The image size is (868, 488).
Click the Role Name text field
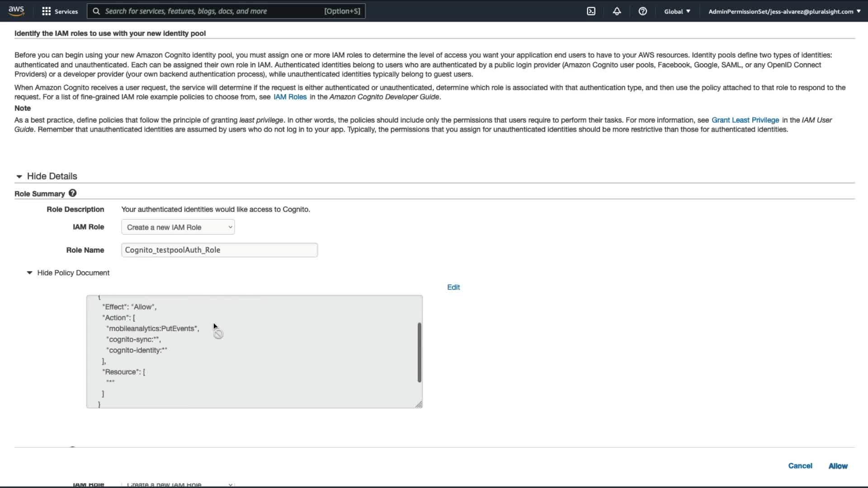(x=219, y=250)
